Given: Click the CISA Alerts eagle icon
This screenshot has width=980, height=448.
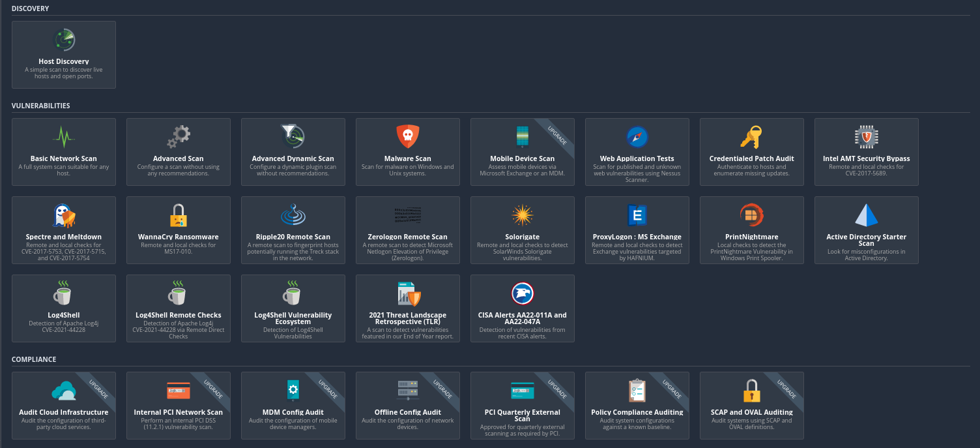Looking at the screenshot, I should 523,293.
